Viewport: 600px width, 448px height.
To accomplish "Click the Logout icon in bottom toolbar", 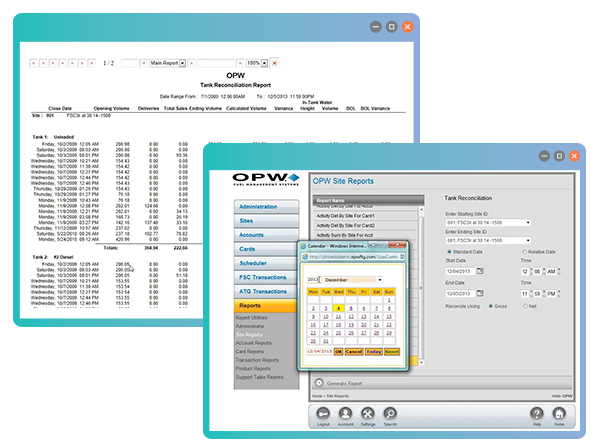I will click(x=323, y=414).
